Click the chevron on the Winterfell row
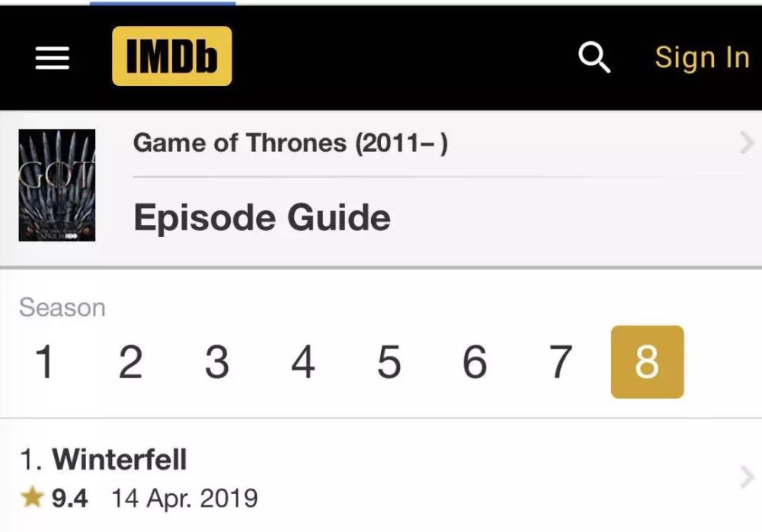762x532 pixels. (747, 477)
